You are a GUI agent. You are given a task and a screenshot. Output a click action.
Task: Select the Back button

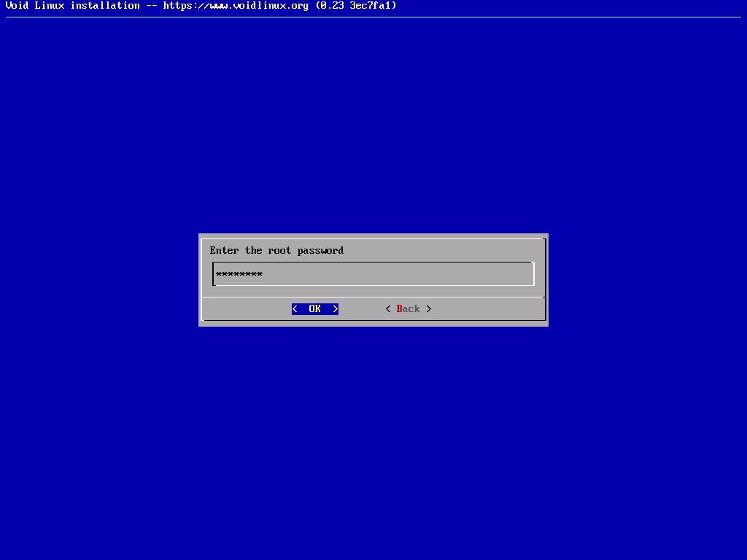409,308
